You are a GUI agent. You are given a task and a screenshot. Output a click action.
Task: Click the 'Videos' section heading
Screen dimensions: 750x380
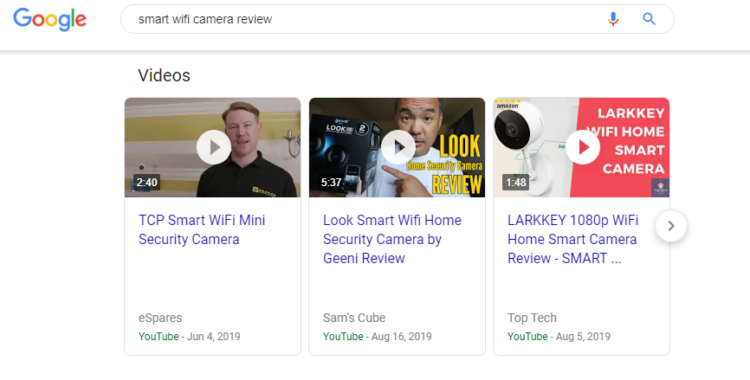[164, 76]
